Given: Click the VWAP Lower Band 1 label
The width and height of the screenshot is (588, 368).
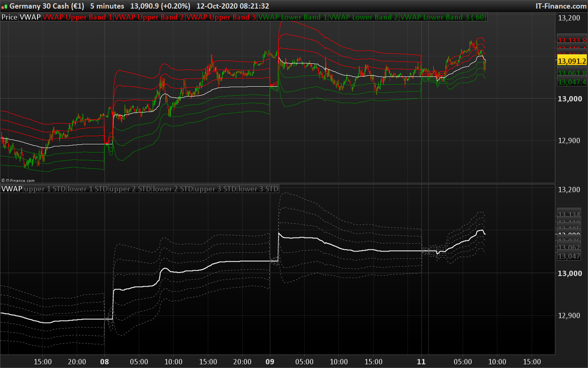Looking at the screenshot, I should [x=293, y=17].
